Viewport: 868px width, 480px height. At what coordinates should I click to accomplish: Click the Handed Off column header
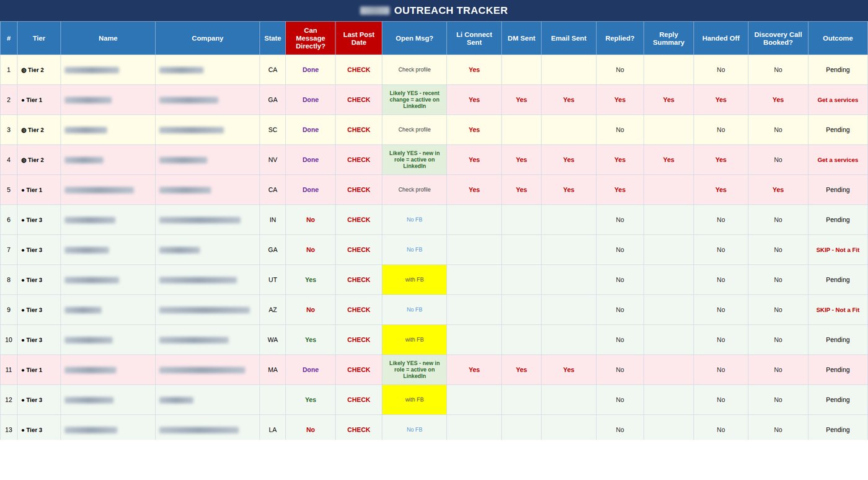[x=721, y=38]
